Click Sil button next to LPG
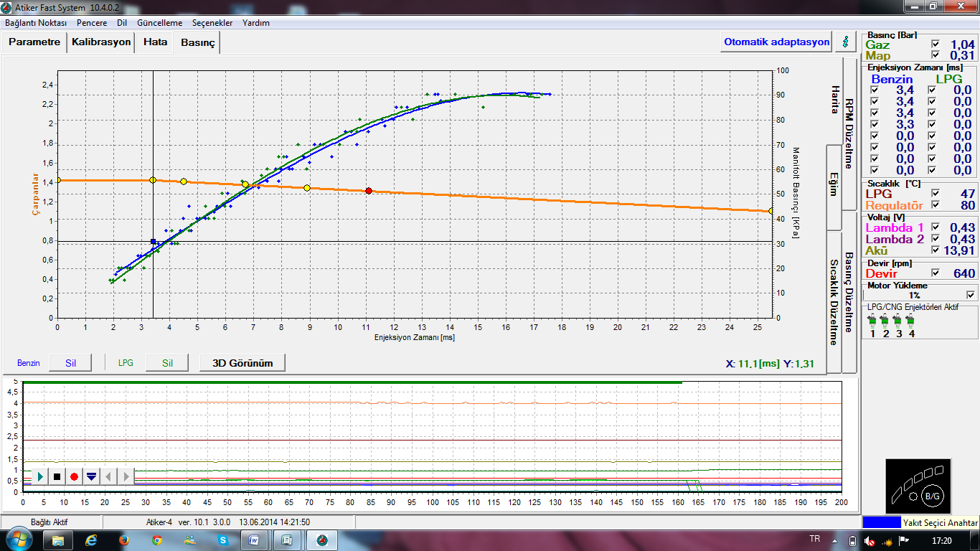The width and height of the screenshot is (980, 551). 167,363
